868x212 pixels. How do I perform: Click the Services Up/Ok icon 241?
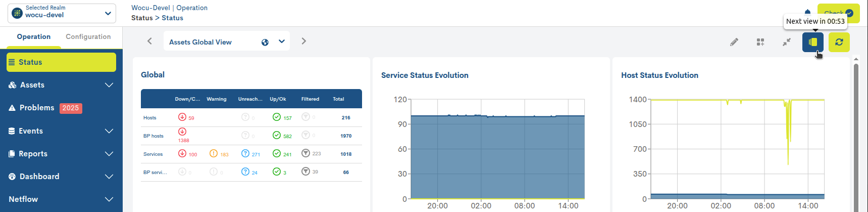[x=277, y=153]
